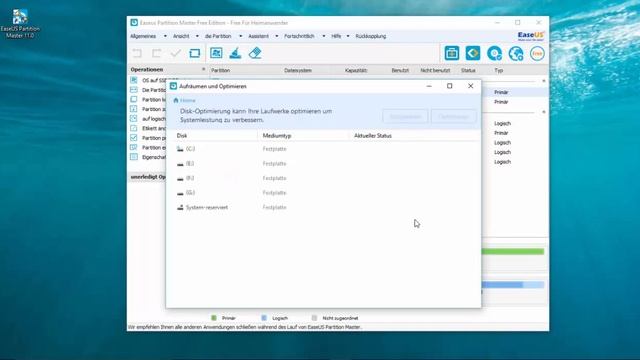Screen dimensions: 640x360
Task: Click the backup disc icon in toolbar
Action: [x=494, y=53]
